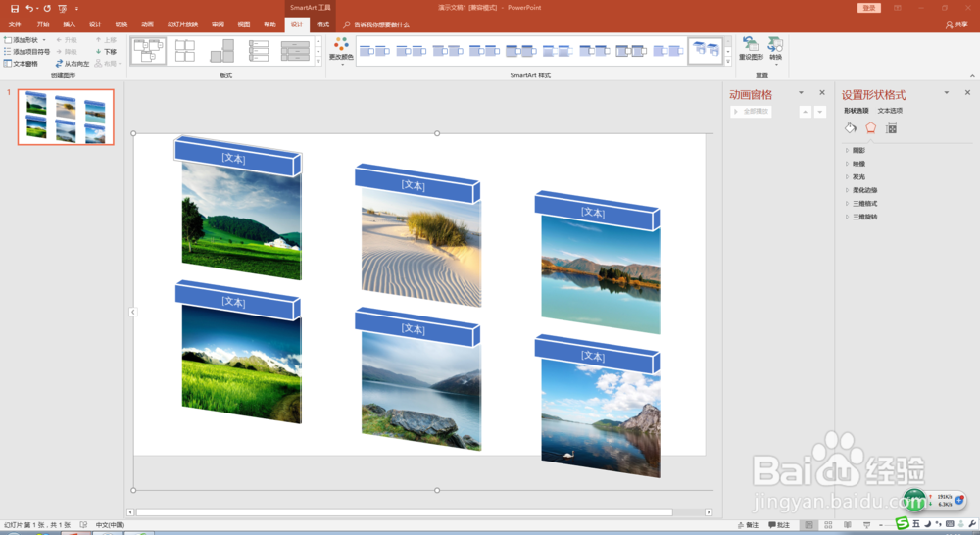Select the second layout with four squares
980x535 pixels.
click(185, 51)
